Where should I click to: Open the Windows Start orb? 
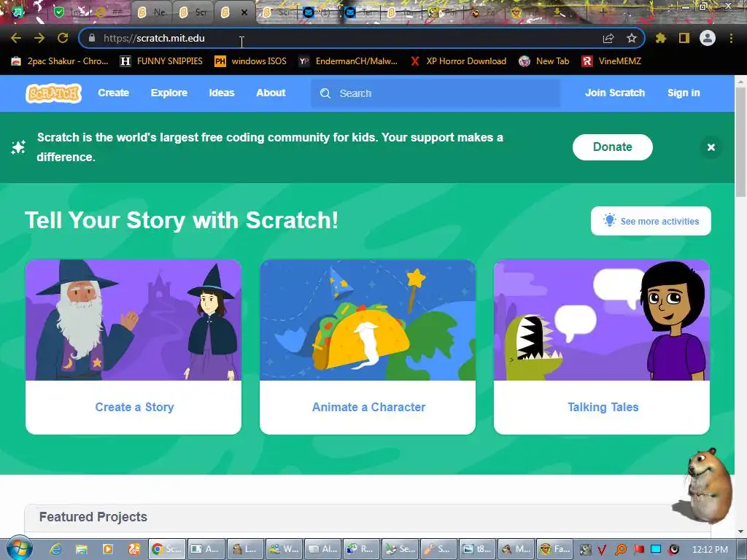click(20, 548)
